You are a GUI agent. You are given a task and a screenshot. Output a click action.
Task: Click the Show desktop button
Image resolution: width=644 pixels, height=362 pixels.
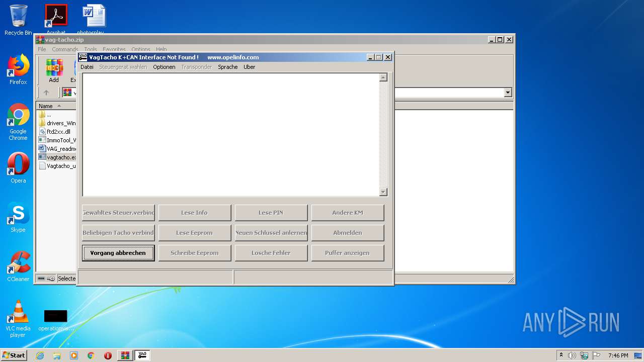pos(639,355)
